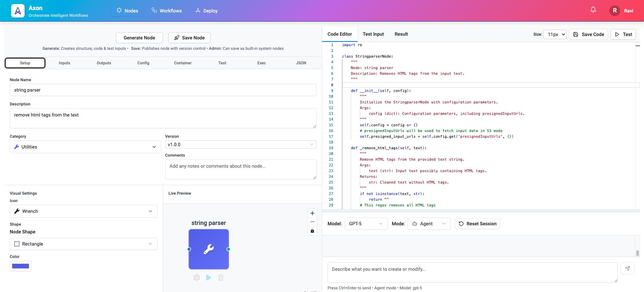Zoom in on the live preview

click(x=312, y=213)
